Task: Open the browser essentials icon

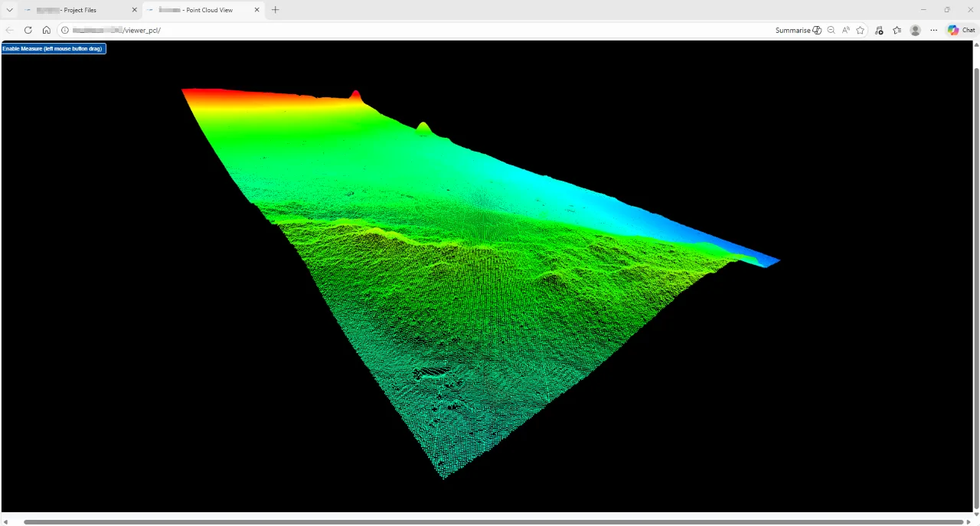Action: [x=879, y=30]
